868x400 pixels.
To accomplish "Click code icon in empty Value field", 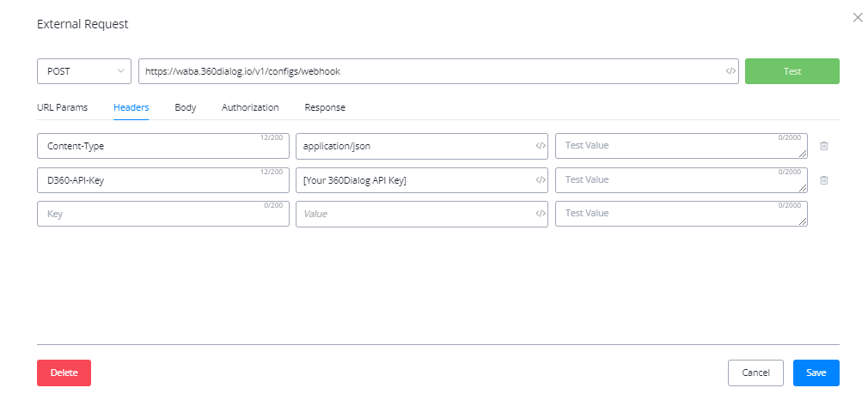I will [541, 214].
